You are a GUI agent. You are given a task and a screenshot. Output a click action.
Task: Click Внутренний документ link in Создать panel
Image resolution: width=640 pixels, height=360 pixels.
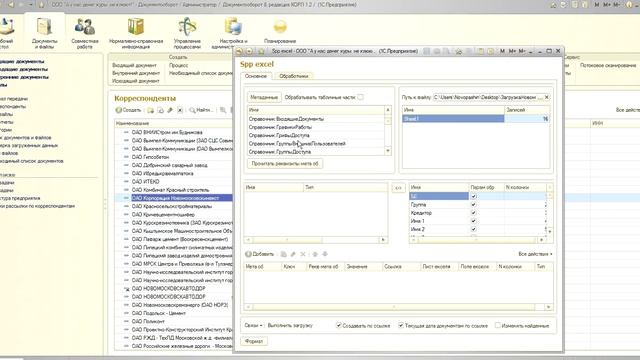pyautogui.click(x=136, y=73)
